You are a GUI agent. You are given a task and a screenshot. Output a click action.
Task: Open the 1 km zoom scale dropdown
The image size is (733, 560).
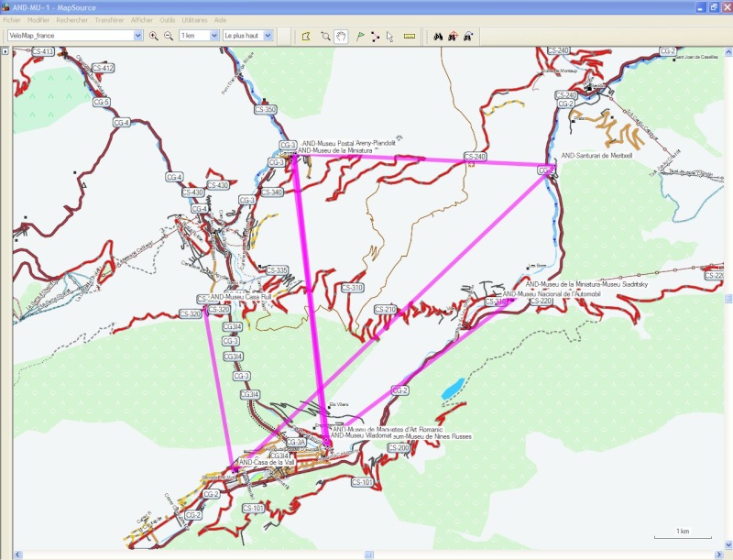tap(214, 36)
